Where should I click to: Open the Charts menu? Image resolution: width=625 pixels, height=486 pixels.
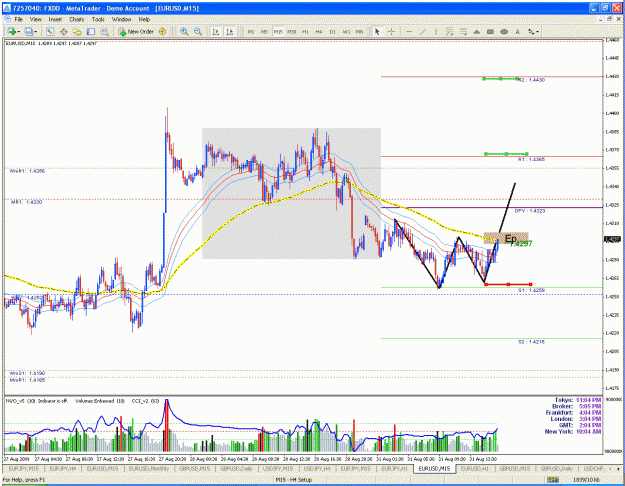pyautogui.click(x=77, y=19)
